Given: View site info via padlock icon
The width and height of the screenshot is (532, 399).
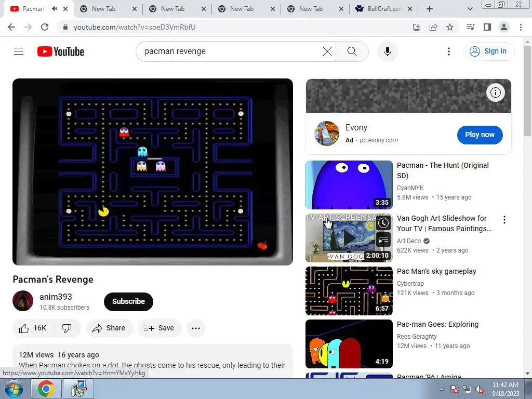Looking at the screenshot, I should click(65, 27).
